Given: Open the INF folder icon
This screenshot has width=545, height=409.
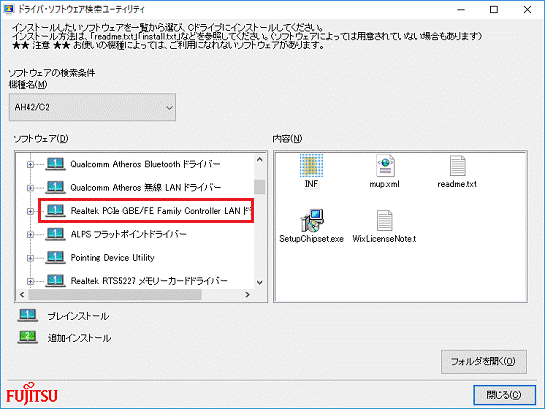Looking at the screenshot, I should pyautogui.click(x=311, y=166).
